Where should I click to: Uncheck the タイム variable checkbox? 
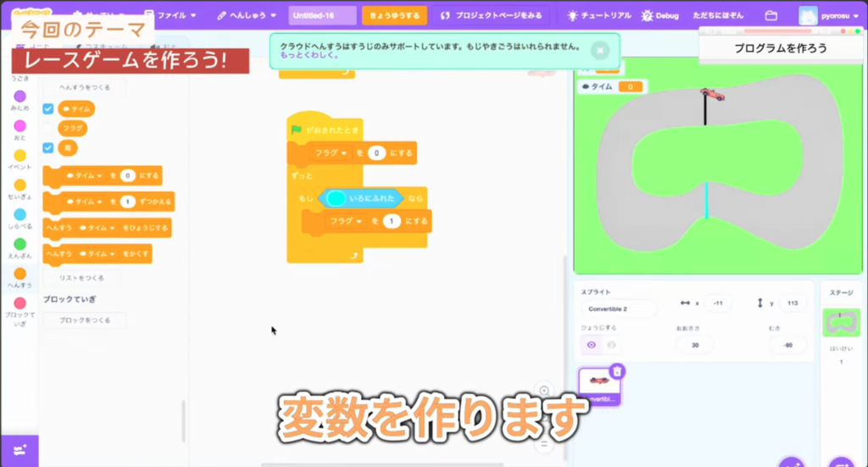pos(48,108)
